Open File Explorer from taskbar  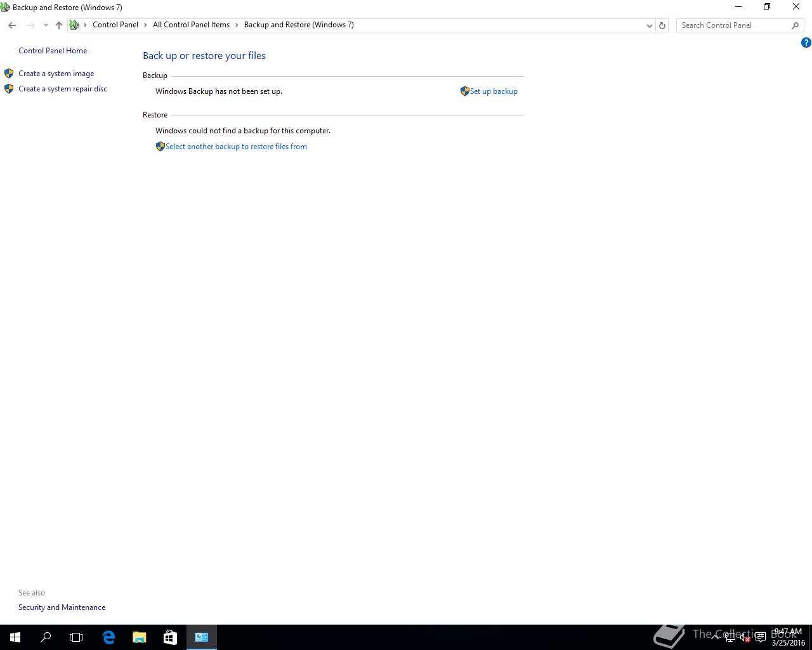139,637
